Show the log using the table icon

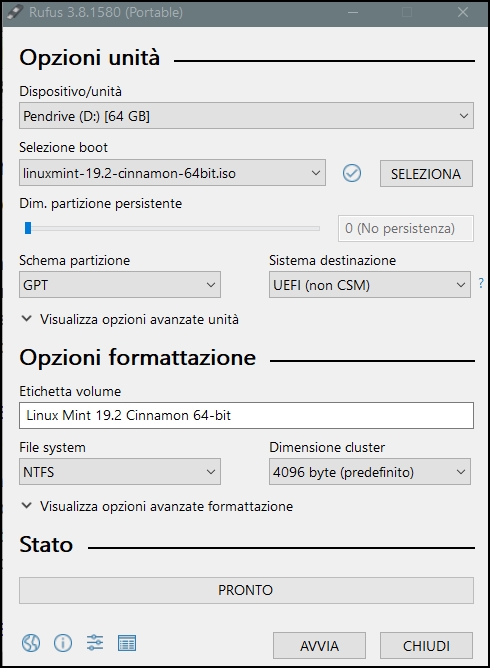click(127, 643)
